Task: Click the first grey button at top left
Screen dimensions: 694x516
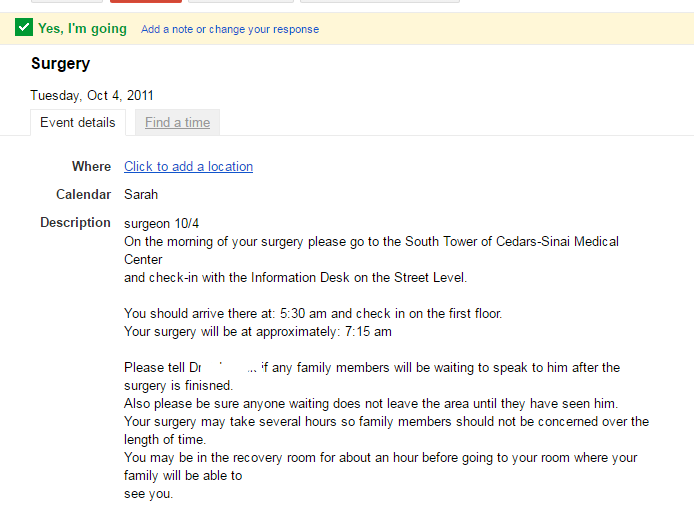Action: 67,1
